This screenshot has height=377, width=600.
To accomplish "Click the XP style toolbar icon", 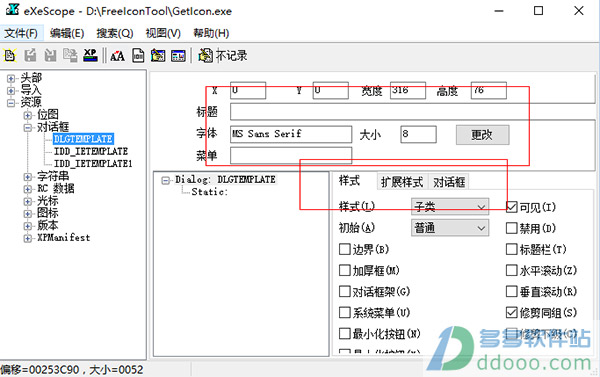I will (91, 55).
